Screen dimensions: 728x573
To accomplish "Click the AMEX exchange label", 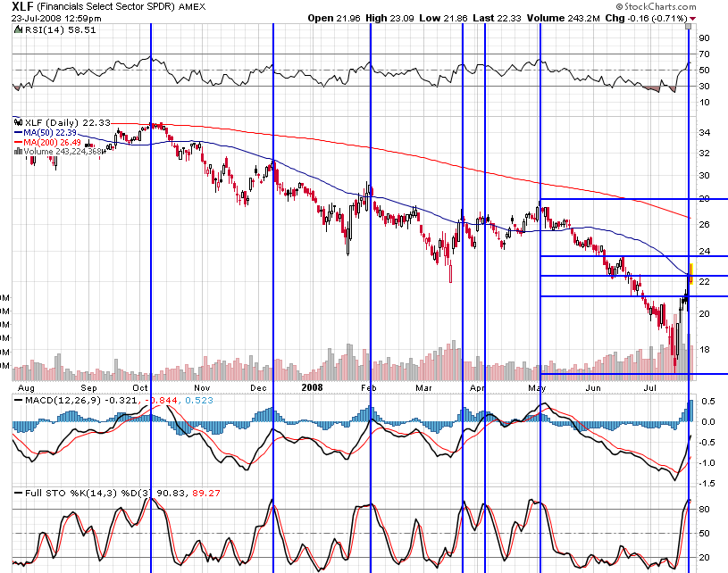I will pyautogui.click(x=192, y=7).
